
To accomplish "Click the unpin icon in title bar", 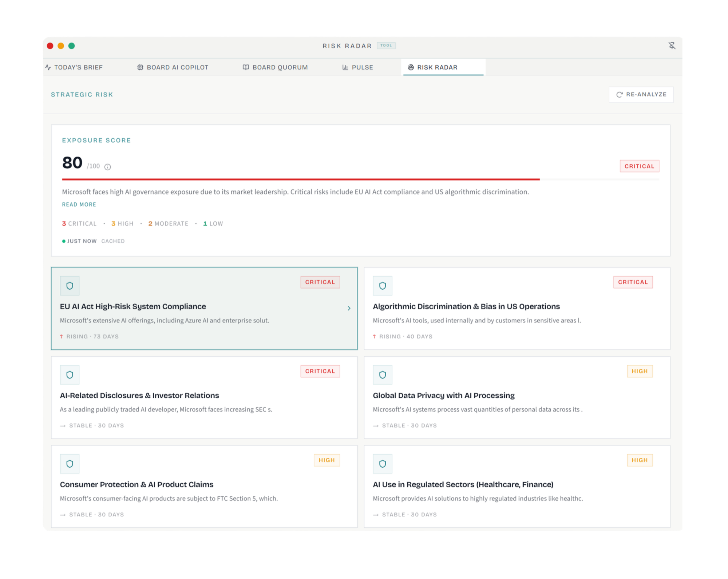I will click(672, 45).
